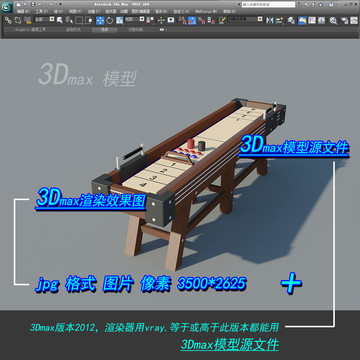The width and height of the screenshot is (360, 360).
Task: Select the Select and Manipulate tool
Action: tap(161, 20)
